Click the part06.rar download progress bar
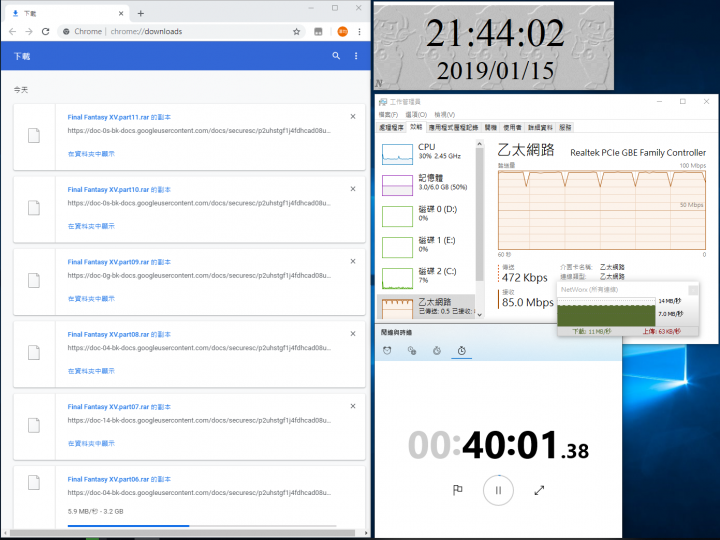 point(202,526)
